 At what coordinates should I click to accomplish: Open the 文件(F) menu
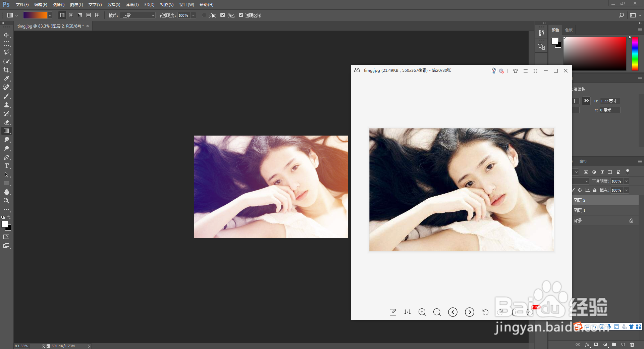click(22, 5)
